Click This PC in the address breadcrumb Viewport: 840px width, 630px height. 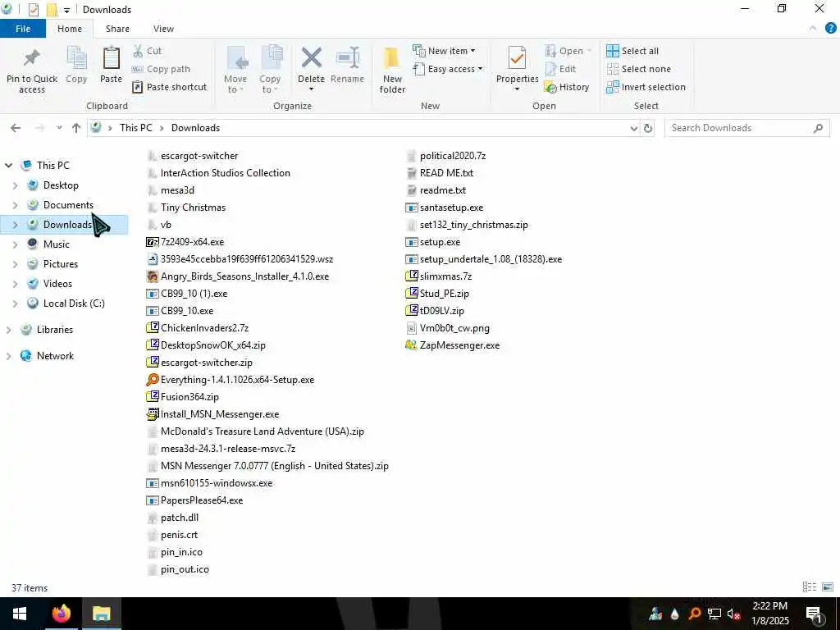(136, 128)
